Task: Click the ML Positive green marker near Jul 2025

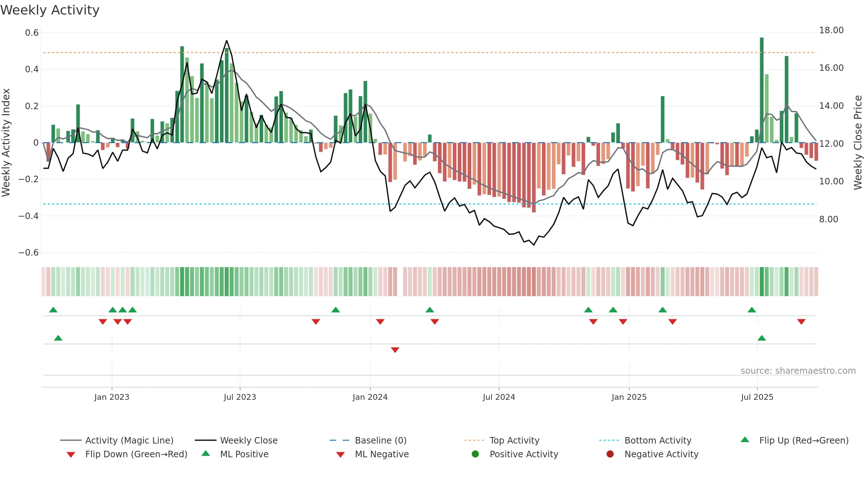Action: pos(762,338)
